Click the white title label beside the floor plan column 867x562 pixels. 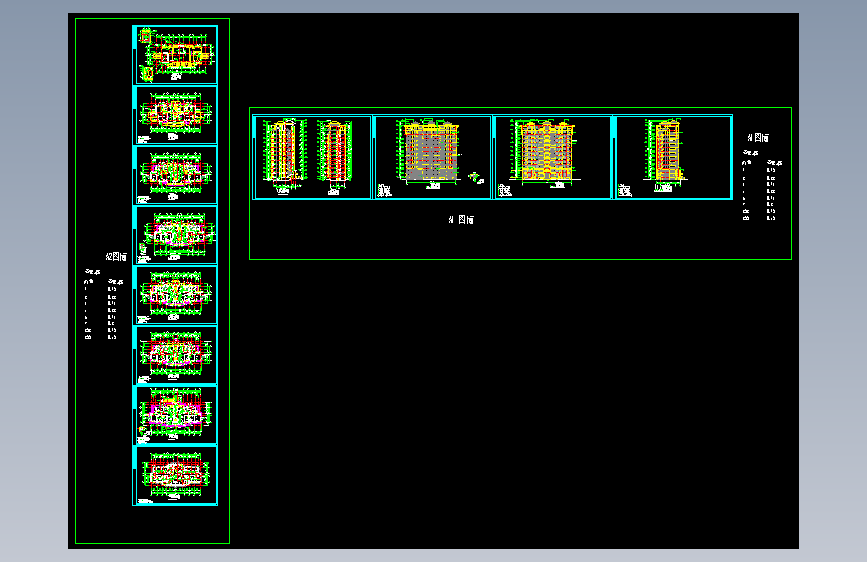(x=116, y=257)
